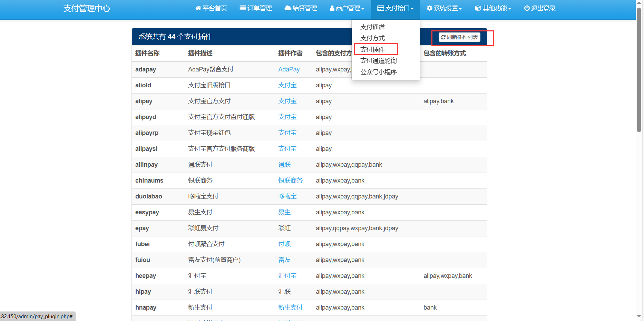Click the page vertical scrollbar thumb

pyautogui.click(x=639, y=70)
